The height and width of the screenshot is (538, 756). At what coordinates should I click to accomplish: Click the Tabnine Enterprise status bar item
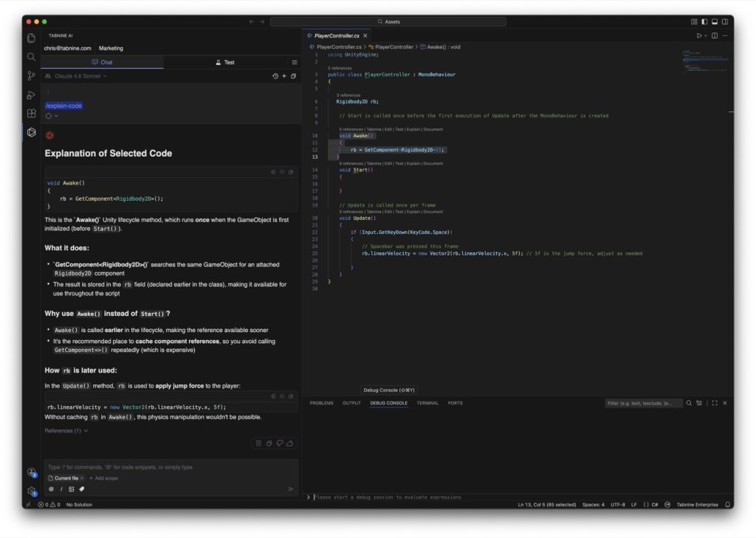pyautogui.click(x=697, y=505)
